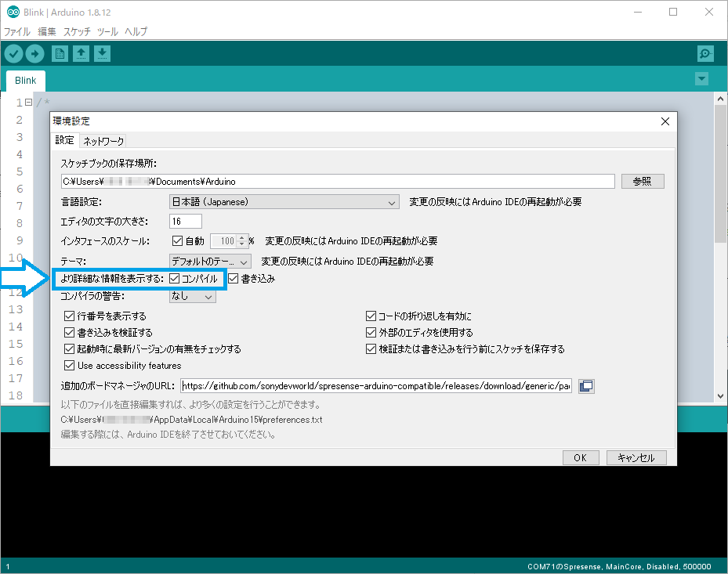Open the 言語設定 language dropdown
The height and width of the screenshot is (574, 728).
click(x=284, y=202)
